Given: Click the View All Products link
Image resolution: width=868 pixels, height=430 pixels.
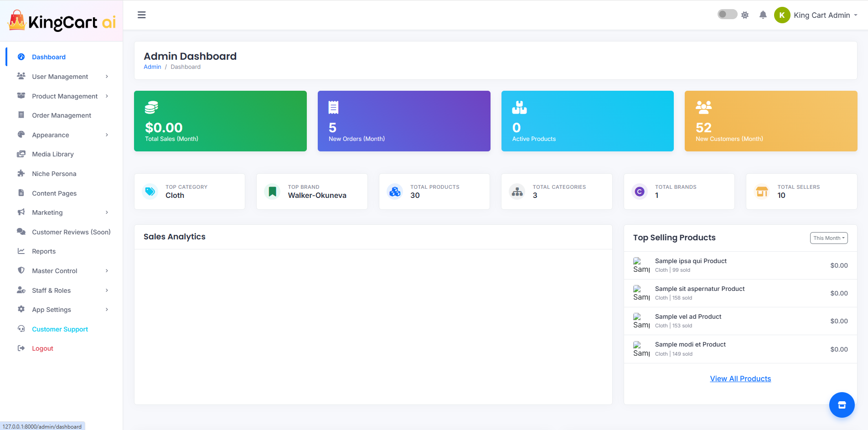Looking at the screenshot, I should [x=740, y=378].
